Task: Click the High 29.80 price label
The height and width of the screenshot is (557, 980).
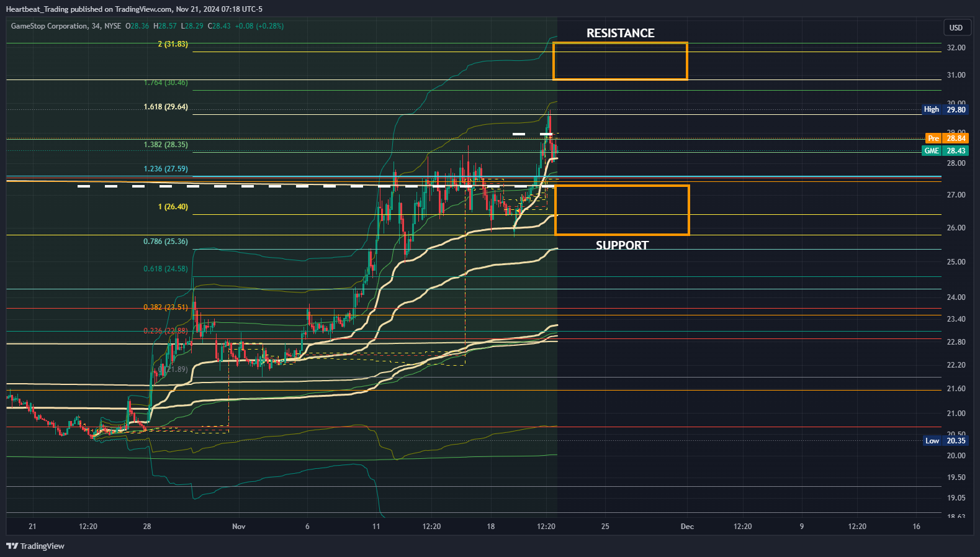Action: click(x=945, y=109)
